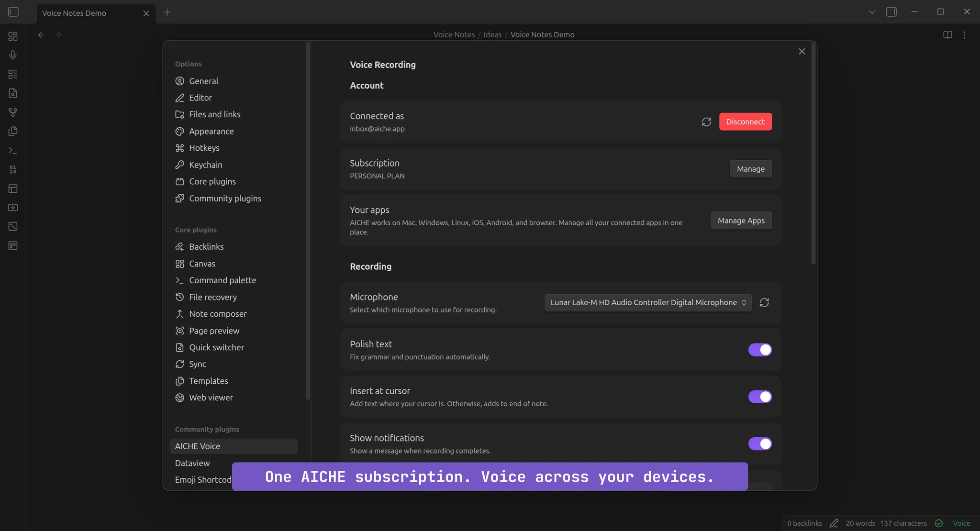Screen dimensions: 980x531
Task: Open Quick switcher plugin settings
Action: click(x=234, y=347)
